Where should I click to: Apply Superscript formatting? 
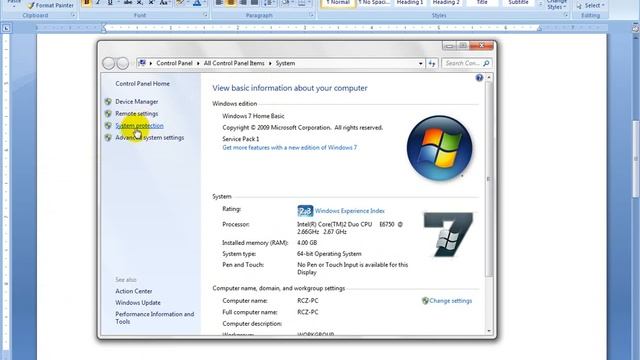tap(151, 3)
